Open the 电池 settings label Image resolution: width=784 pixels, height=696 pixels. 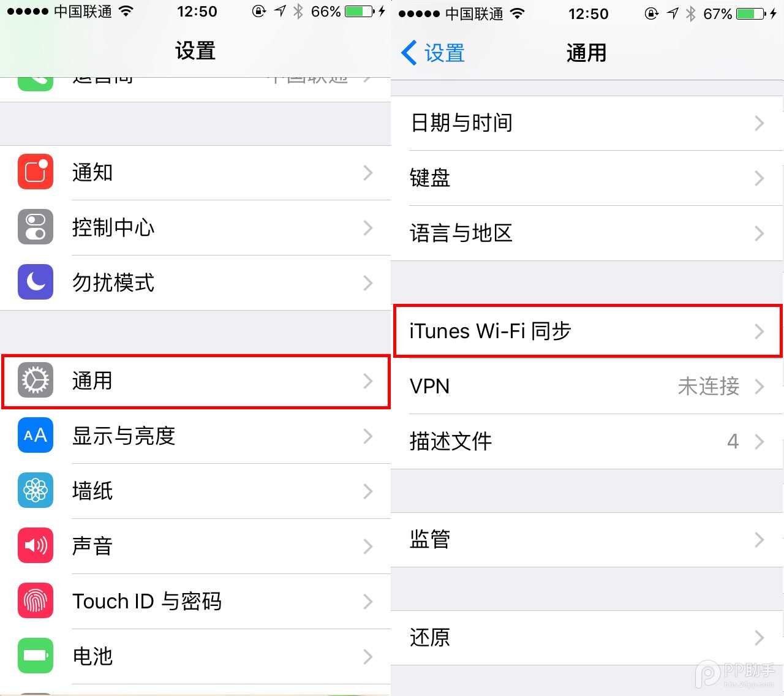click(92, 656)
